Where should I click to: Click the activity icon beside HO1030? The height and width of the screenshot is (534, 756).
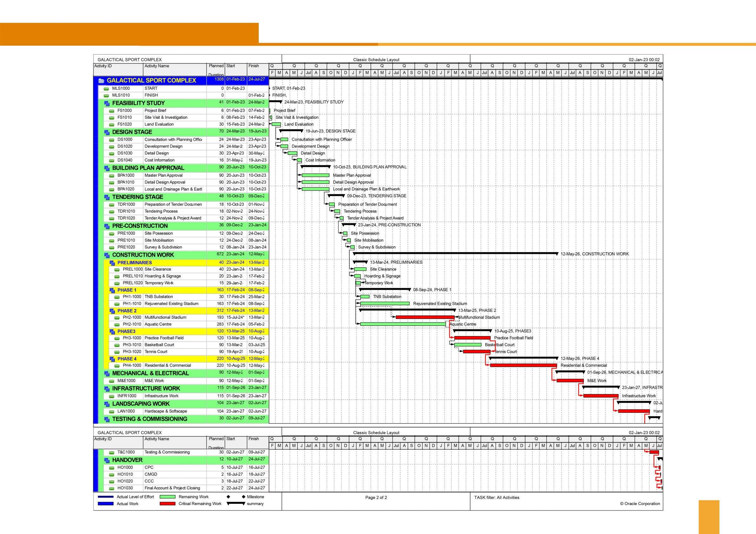(x=112, y=488)
